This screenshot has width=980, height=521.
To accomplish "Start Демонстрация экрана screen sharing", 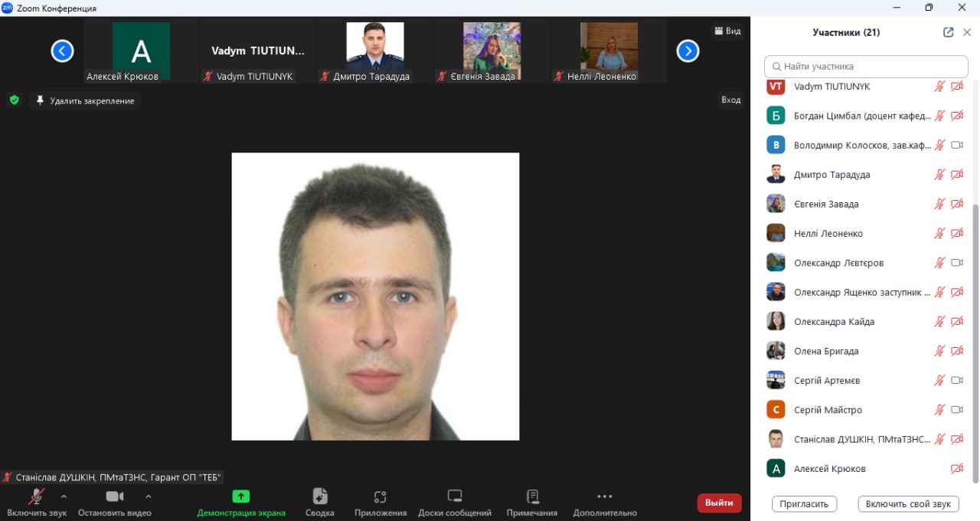I will (241, 502).
